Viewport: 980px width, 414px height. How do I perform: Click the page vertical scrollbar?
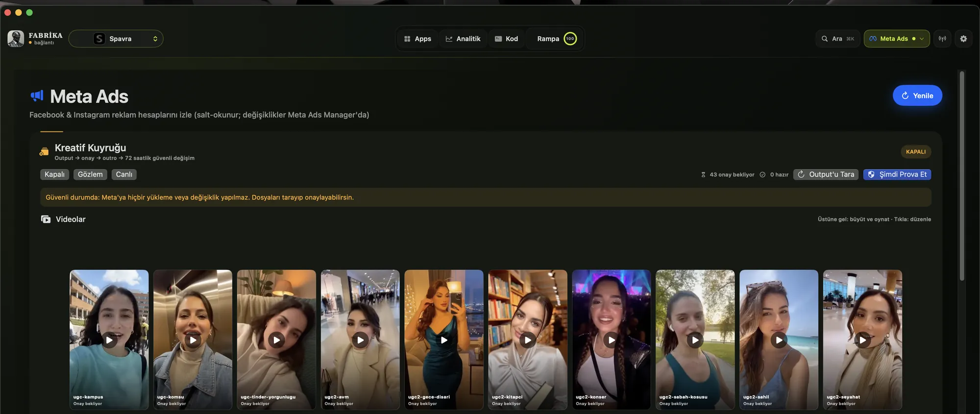pyautogui.click(x=962, y=176)
